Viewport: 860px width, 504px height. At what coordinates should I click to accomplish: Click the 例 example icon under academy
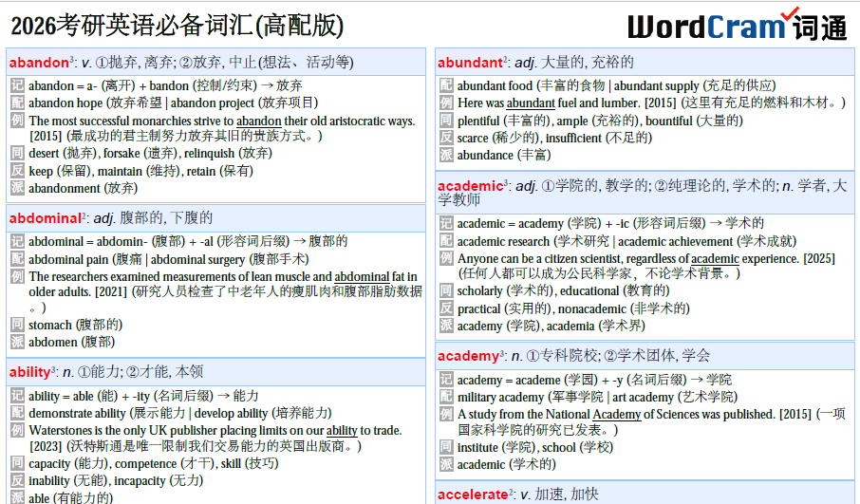tap(446, 414)
